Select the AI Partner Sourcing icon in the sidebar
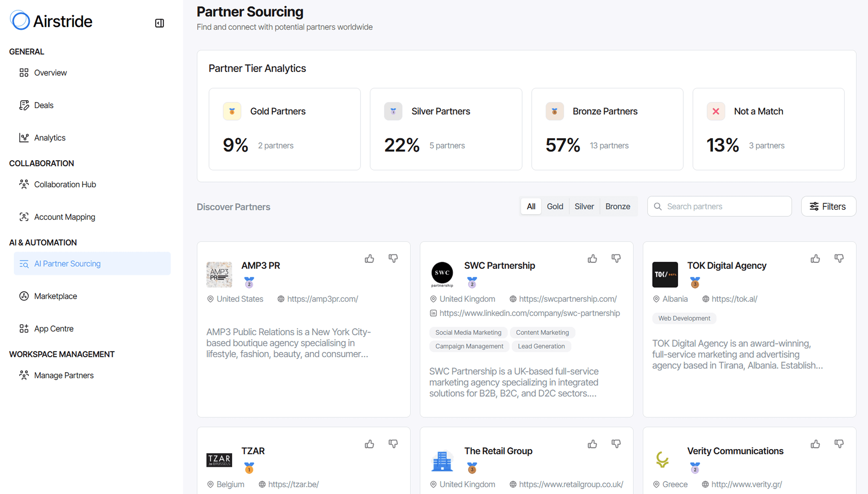 pos(24,264)
